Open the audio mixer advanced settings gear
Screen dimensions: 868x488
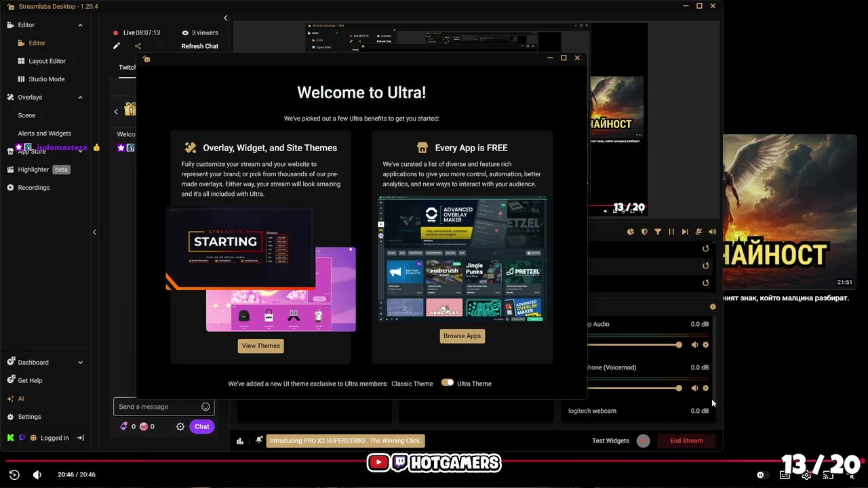click(x=713, y=307)
